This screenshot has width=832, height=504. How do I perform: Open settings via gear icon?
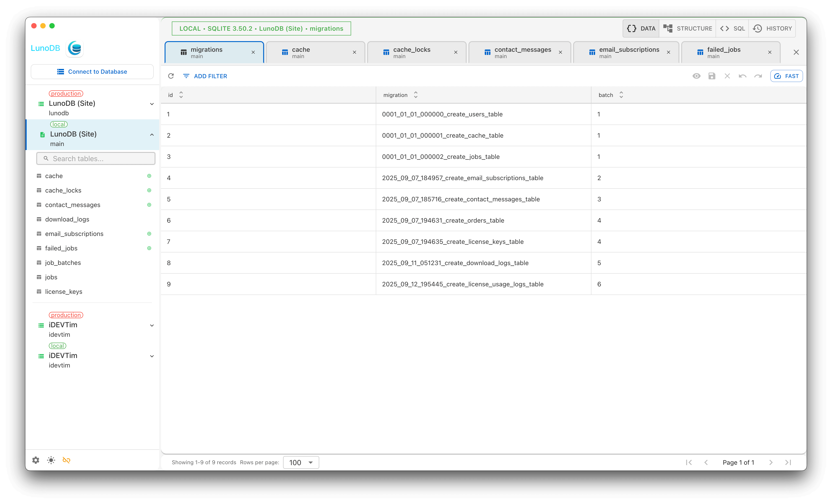(x=36, y=460)
